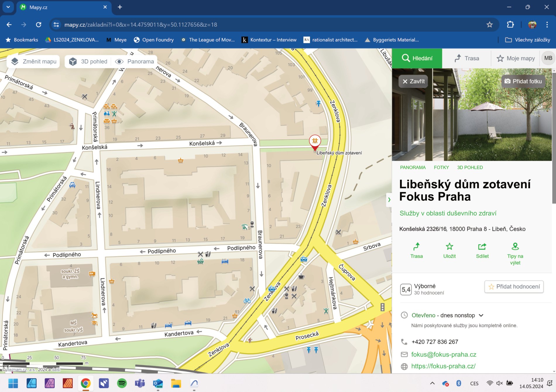556x392 pixels.
Task: Open the Hledání search tab
Action: pos(417,58)
